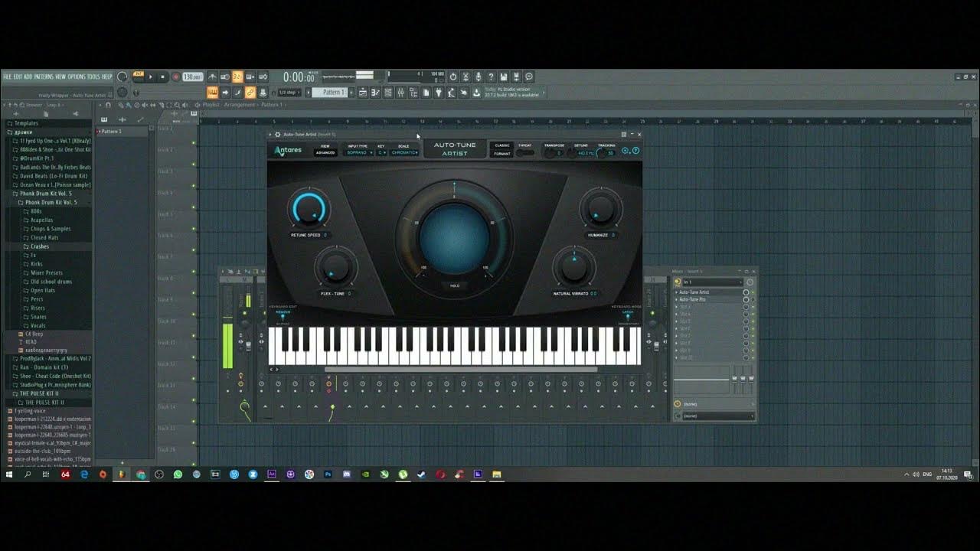Toggle the highlighted 3-2 countdown icon
This screenshot has height=551, width=980.
click(237, 77)
